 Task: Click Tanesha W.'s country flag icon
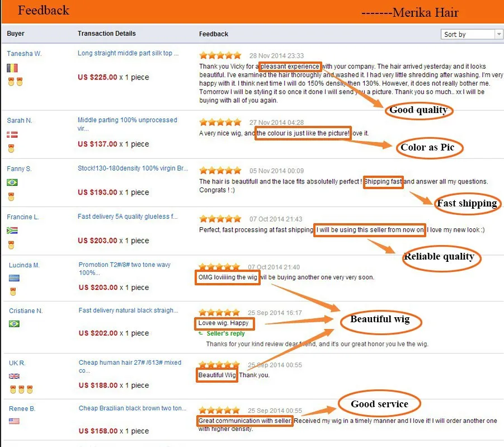12,68
